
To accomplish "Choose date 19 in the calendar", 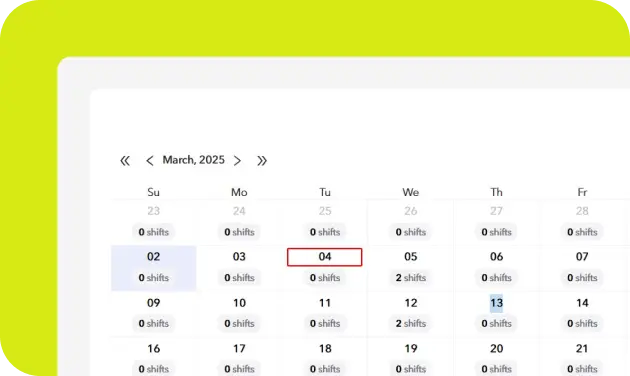I will 411,349.
